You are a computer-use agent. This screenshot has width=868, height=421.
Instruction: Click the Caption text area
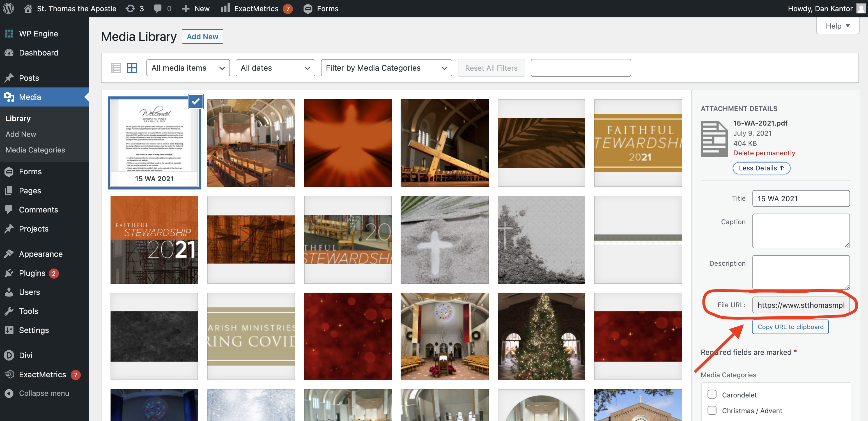(x=801, y=231)
